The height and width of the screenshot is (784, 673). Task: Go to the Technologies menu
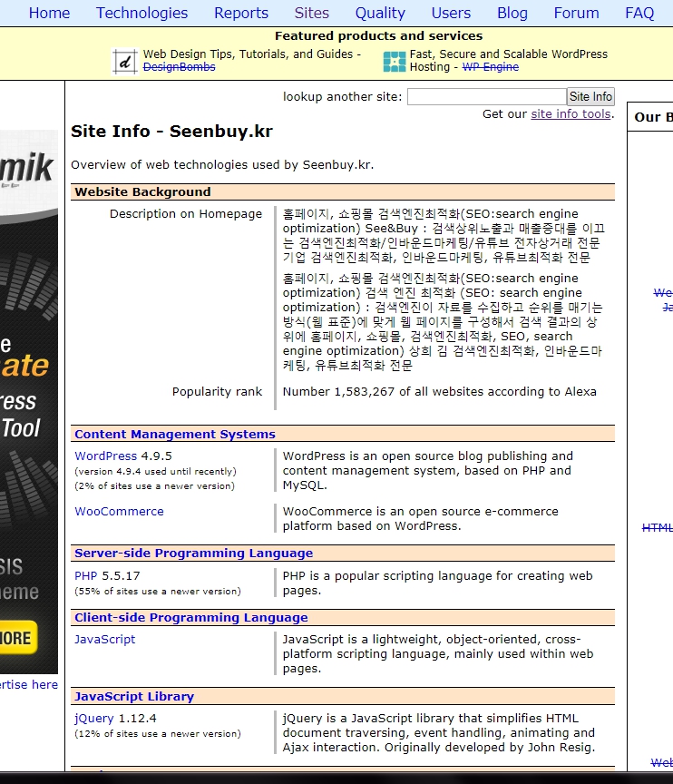click(141, 13)
